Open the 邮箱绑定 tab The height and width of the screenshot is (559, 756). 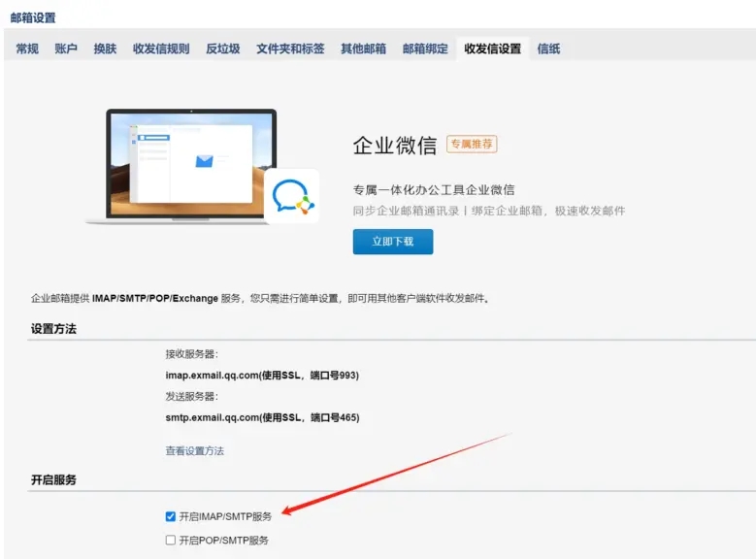pos(425,49)
